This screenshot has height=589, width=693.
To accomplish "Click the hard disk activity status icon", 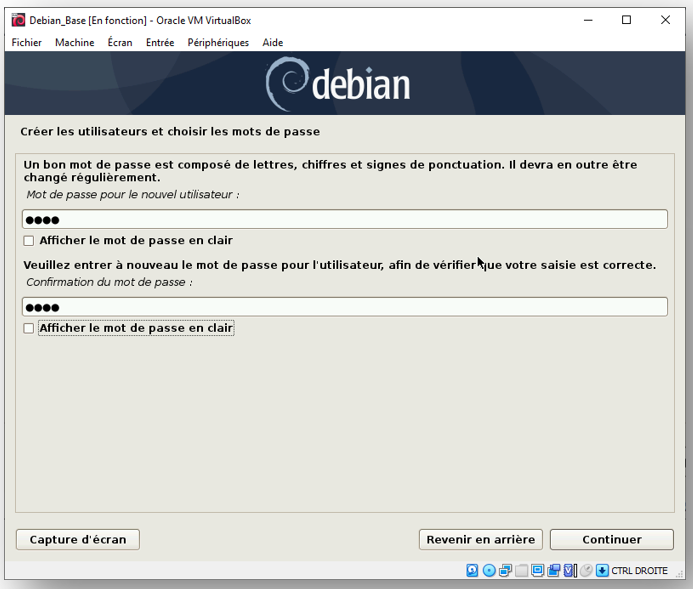I will (472, 570).
